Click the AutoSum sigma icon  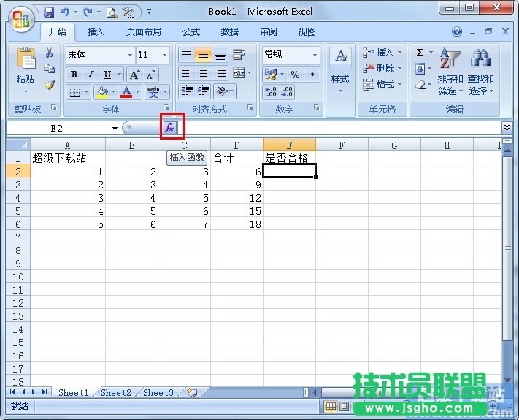420,53
